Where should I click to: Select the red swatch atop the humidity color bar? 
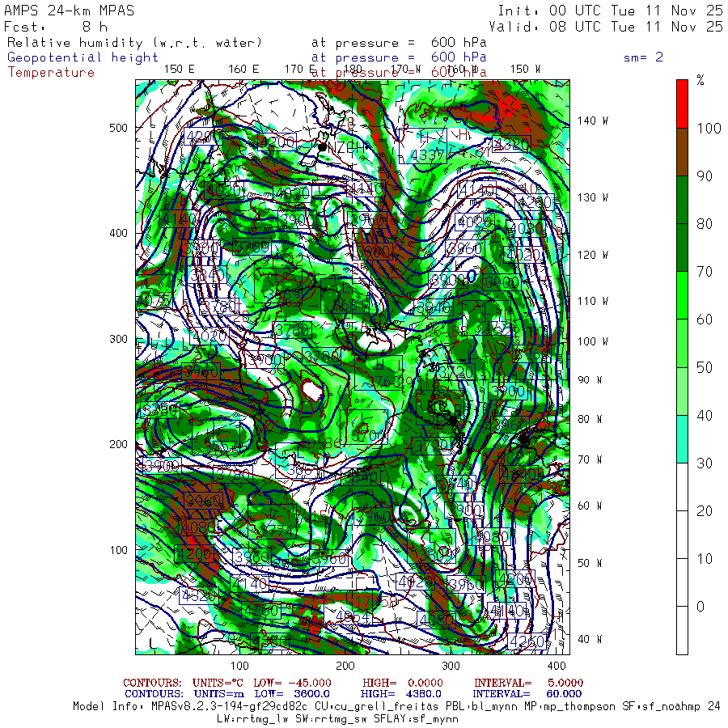[682, 103]
